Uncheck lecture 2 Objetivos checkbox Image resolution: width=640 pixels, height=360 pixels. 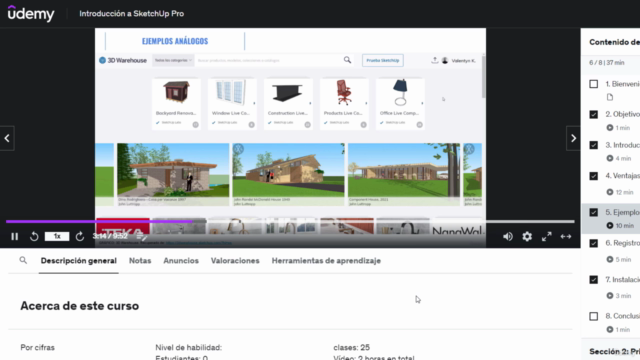point(593,114)
